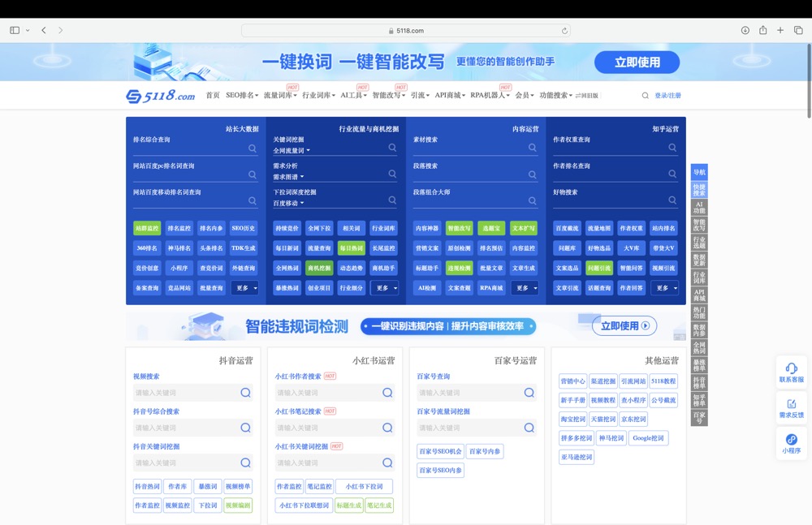Viewport: 812px width, 525px height.
Task: Select 快捷搜索 in the right side rail
Action: click(x=699, y=190)
